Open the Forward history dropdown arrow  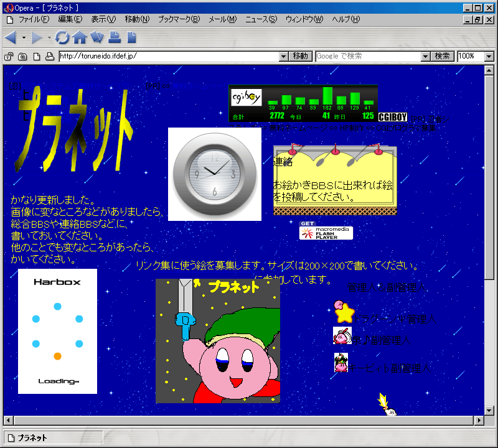49,37
